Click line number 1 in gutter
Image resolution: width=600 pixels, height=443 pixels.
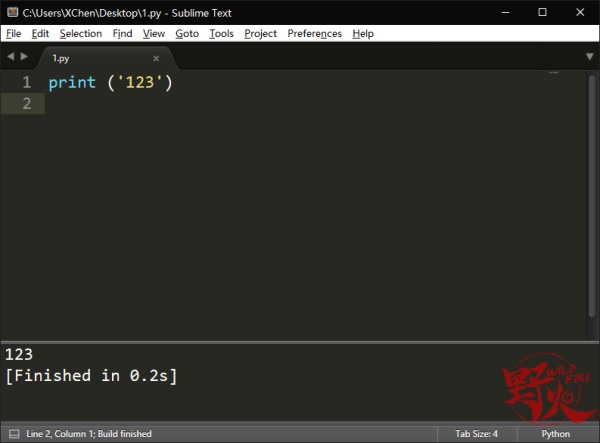(x=26, y=83)
